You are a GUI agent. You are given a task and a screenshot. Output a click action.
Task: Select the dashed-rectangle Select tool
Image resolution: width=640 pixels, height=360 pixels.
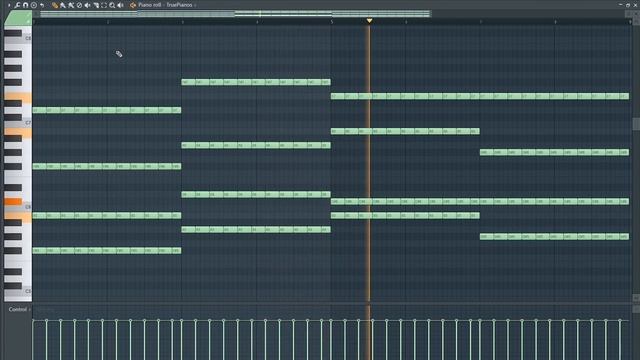pyautogui.click(x=104, y=5)
